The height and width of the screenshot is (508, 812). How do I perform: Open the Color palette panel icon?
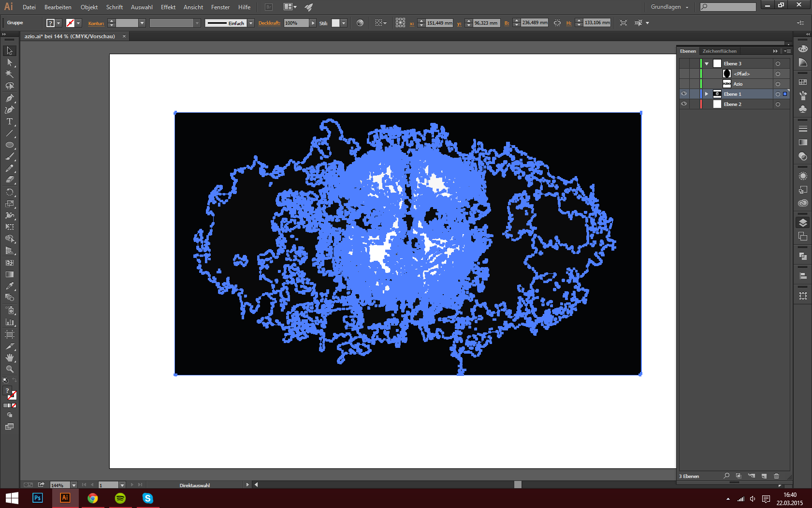pyautogui.click(x=803, y=49)
